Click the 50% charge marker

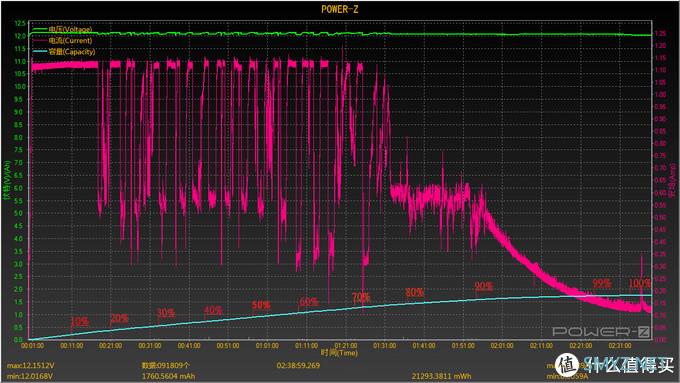(x=261, y=305)
